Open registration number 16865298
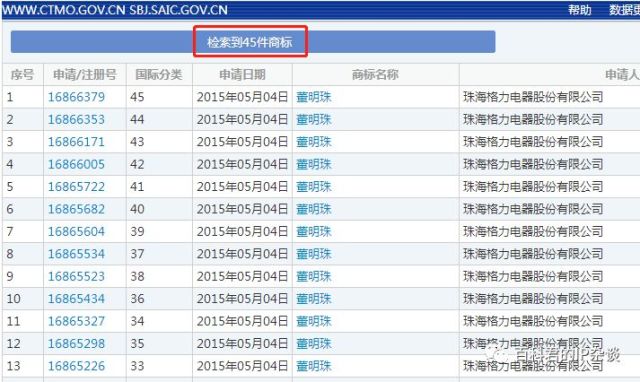 tap(76, 344)
